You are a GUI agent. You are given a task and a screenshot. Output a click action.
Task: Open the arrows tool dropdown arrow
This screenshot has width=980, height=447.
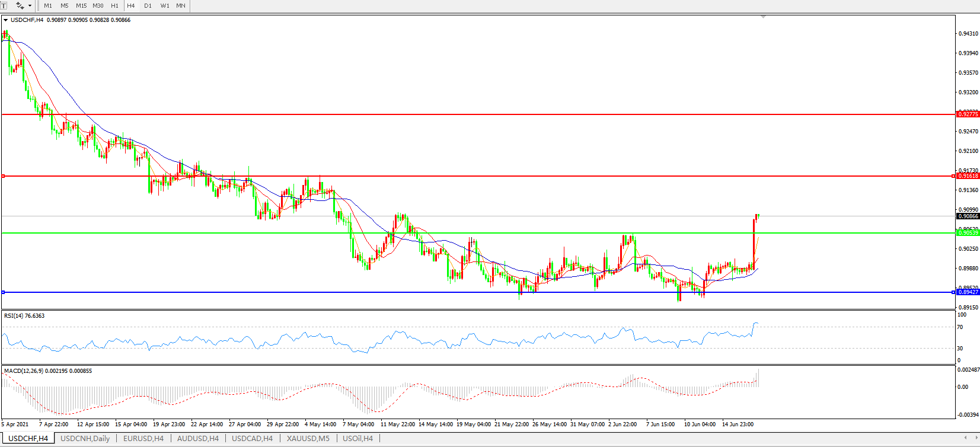tap(30, 5)
